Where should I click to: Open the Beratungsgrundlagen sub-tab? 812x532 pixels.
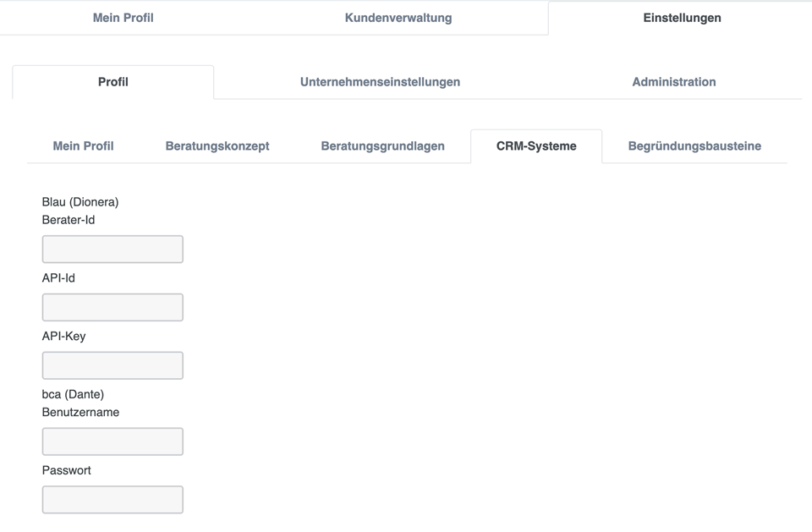pyautogui.click(x=382, y=146)
